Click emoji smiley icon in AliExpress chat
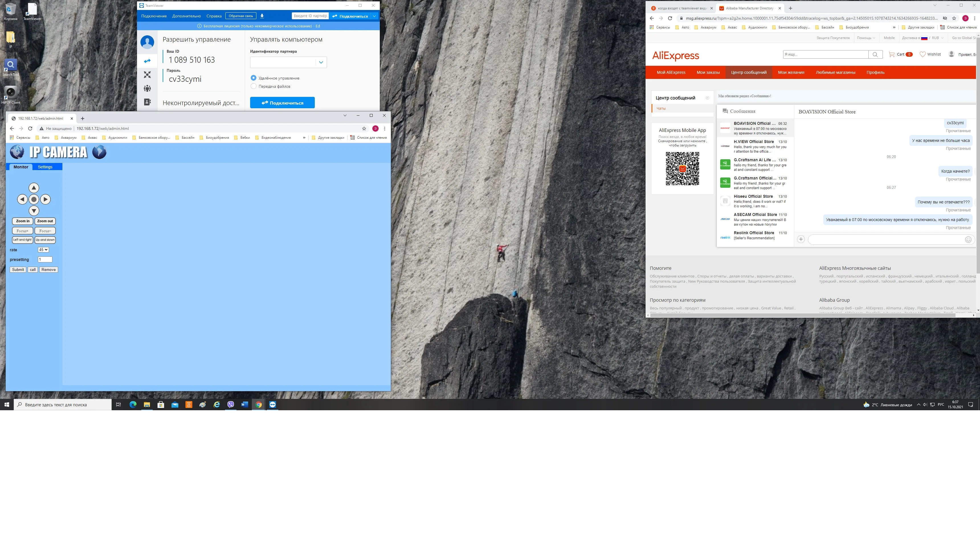The height and width of the screenshot is (547, 980). tap(968, 239)
